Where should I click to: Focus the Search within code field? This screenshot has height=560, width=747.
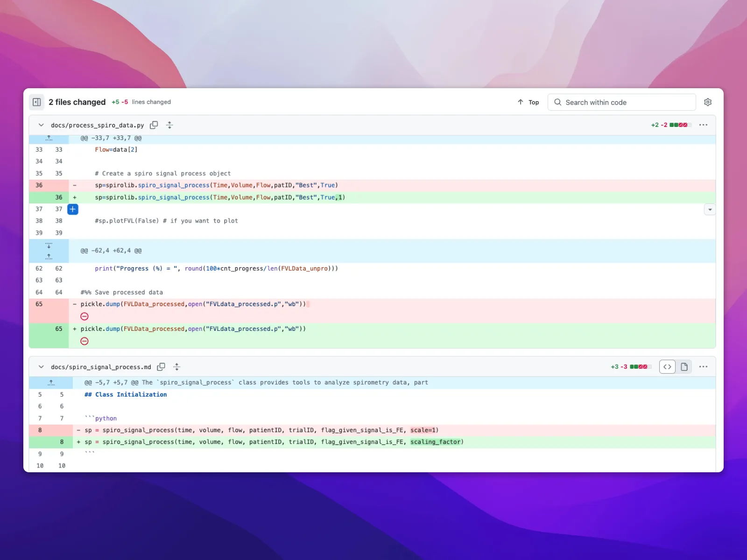[x=626, y=102]
